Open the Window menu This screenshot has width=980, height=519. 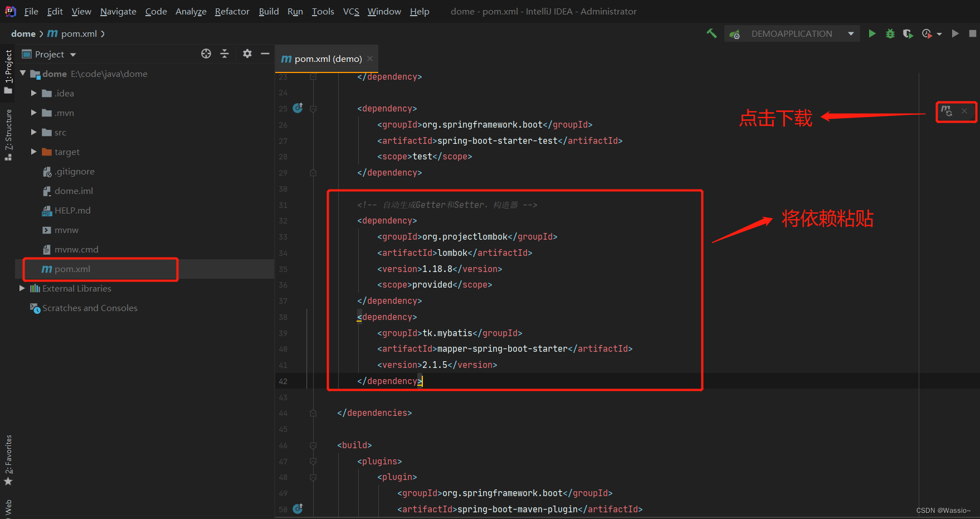(384, 11)
